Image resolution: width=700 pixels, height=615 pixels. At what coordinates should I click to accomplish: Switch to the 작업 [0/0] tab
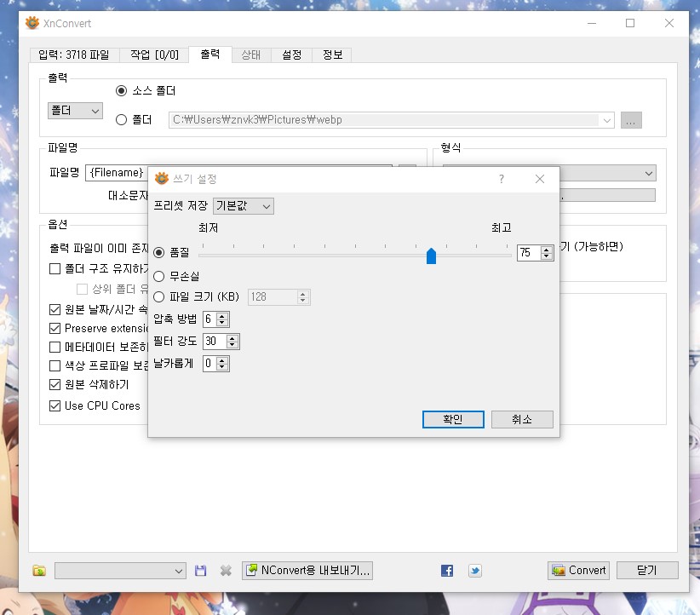click(154, 55)
